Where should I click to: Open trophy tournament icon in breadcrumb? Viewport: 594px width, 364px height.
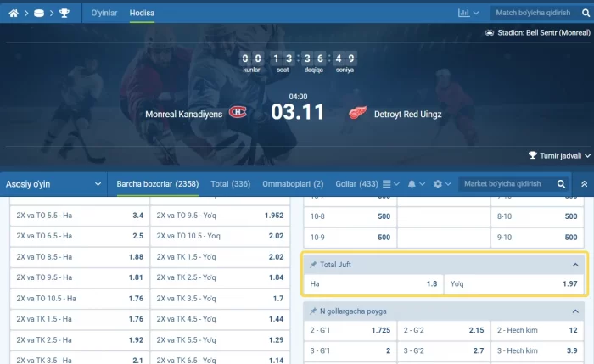pos(64,14)
